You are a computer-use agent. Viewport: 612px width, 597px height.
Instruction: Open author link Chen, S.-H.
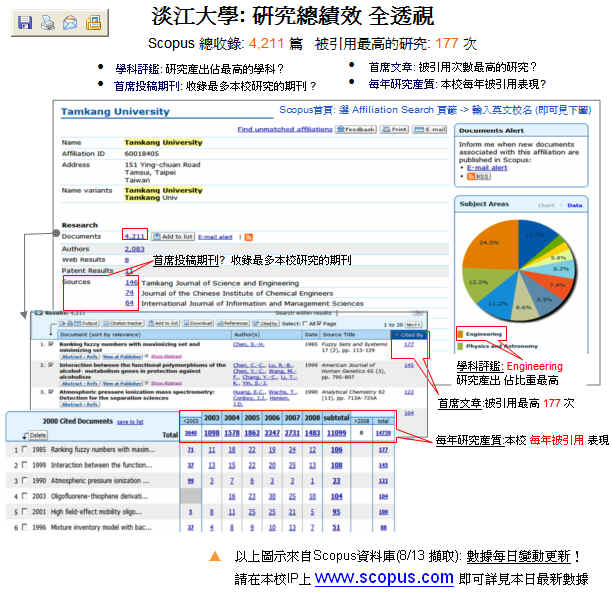click(x=249, y=344)
